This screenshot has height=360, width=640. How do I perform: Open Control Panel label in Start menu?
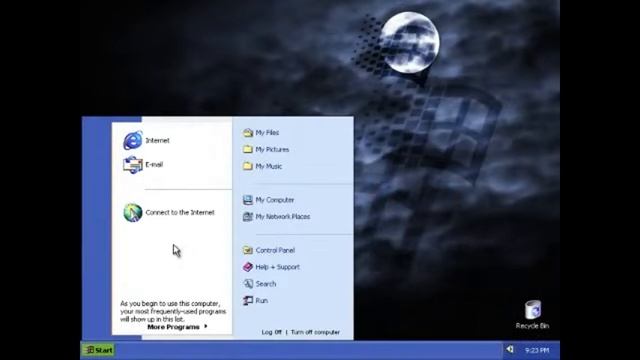tap(275, 250)
